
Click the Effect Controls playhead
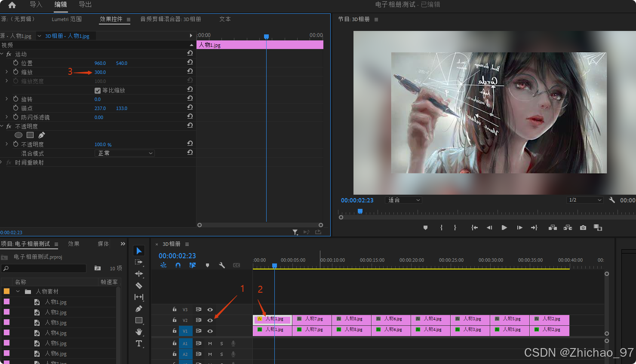point(266,37)
